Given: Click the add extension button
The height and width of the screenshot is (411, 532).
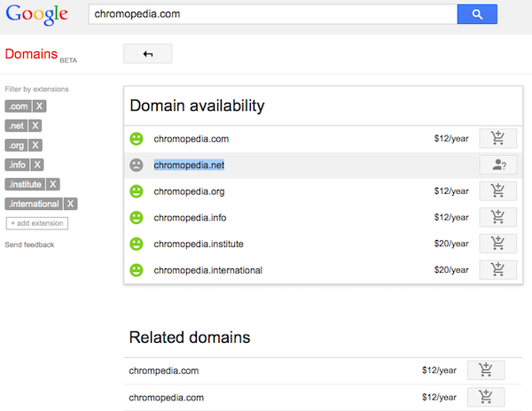Looking at the screenshot, I should (36, 223).
